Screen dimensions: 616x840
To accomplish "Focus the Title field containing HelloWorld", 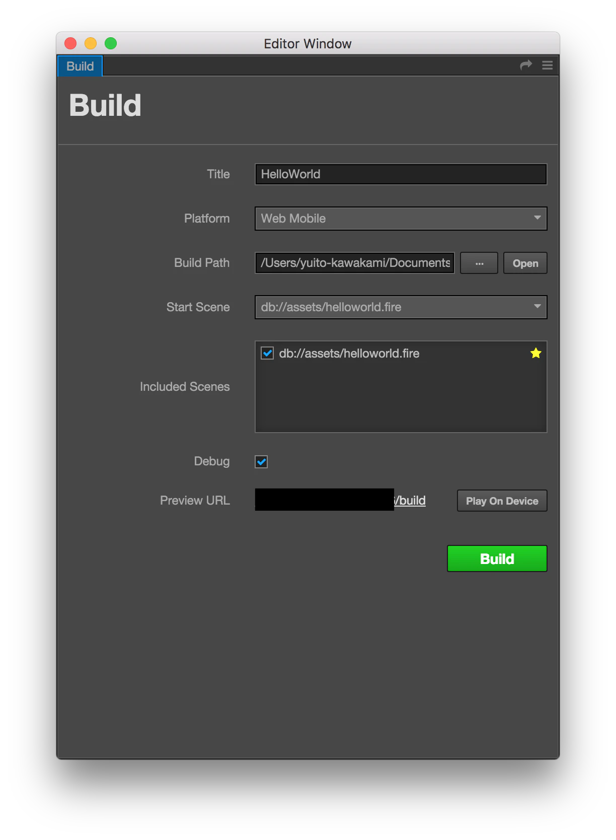I will (401, 174).
